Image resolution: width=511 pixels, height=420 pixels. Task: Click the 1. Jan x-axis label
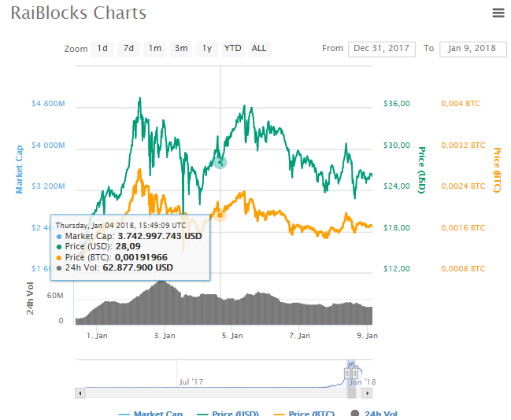pos(97,336)
